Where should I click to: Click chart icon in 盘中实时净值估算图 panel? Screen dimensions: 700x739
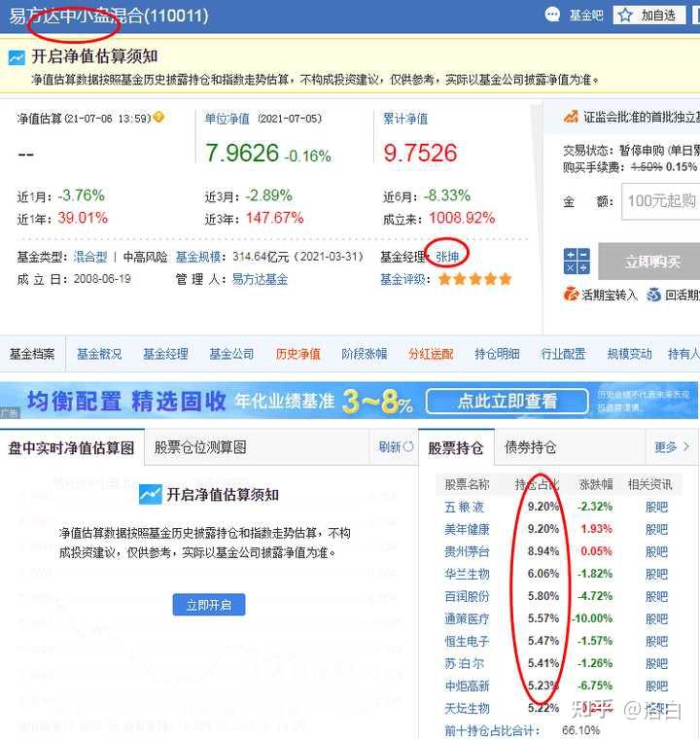coord(151,494)
